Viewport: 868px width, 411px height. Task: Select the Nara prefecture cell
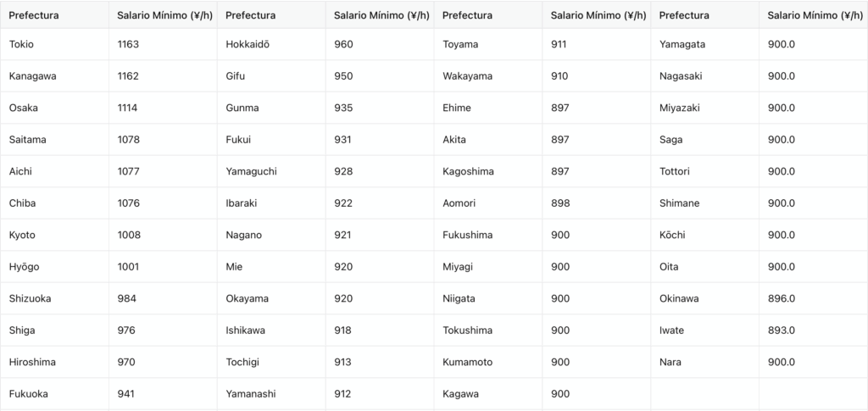(670, 362)
